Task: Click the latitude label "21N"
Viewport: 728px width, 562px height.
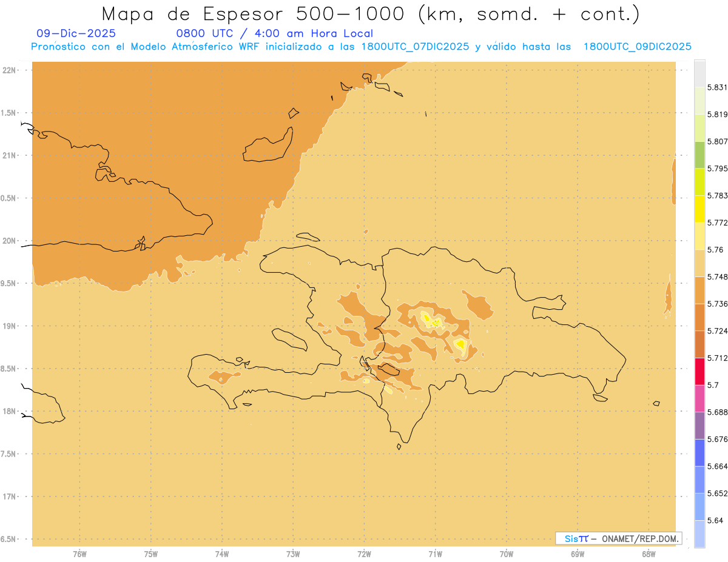Action: [9, 156]
